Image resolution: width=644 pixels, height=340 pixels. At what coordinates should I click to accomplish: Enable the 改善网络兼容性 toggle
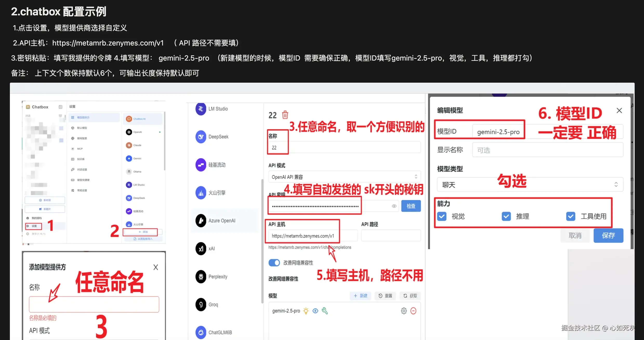274,263
